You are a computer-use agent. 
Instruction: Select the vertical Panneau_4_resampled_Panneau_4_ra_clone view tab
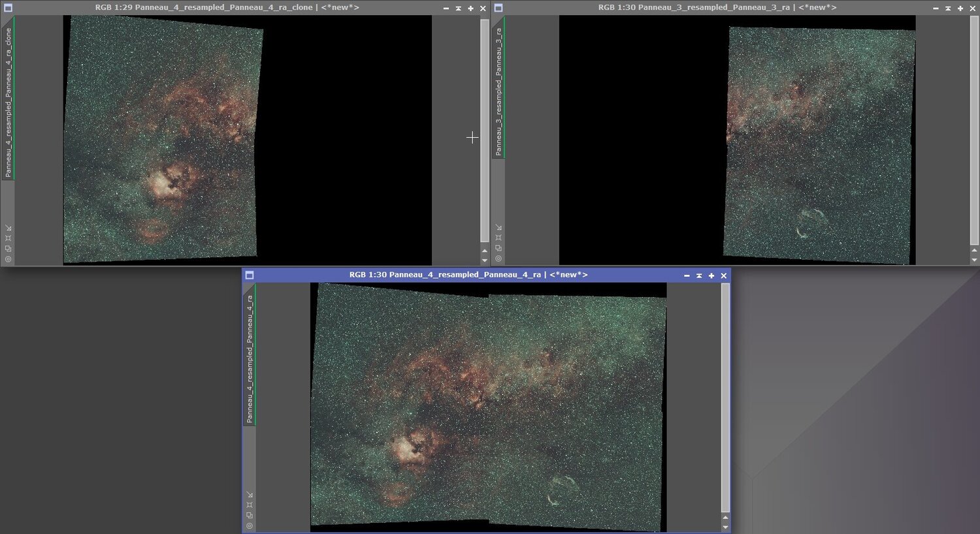(8, 99)
